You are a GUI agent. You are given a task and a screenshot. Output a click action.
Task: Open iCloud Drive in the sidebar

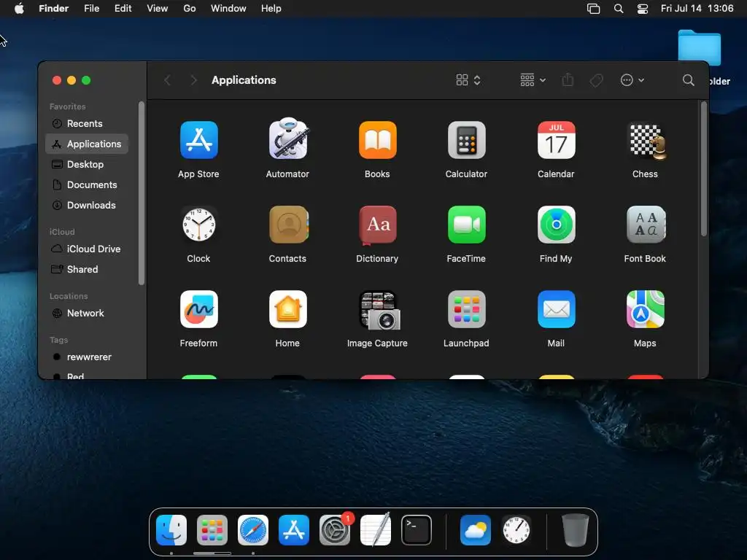click(87, 249)
